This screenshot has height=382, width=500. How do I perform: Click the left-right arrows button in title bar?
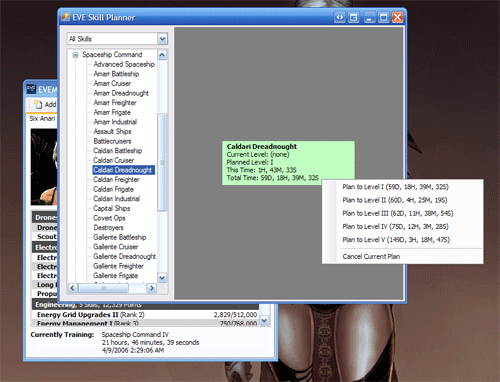[x=339, y=17]
